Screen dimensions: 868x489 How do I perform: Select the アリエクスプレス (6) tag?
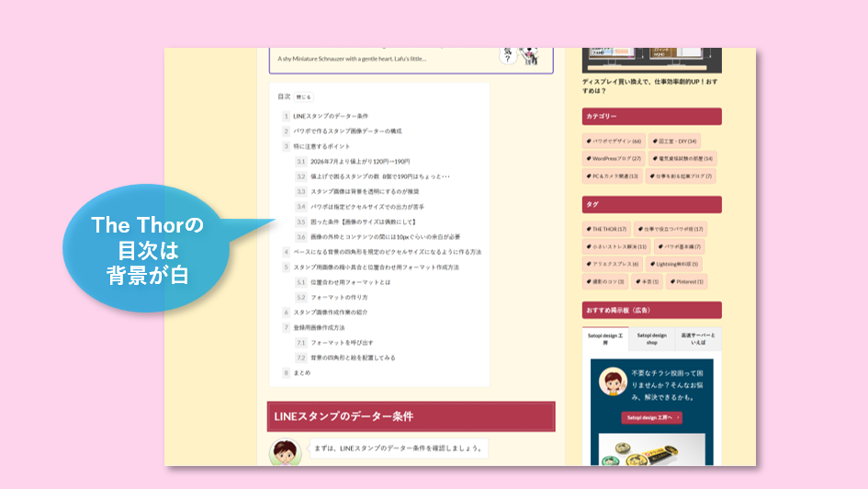point(613,264)
